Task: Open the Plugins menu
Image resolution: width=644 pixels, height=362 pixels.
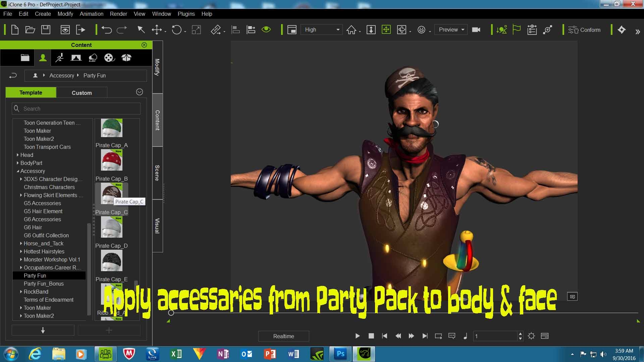Action: [186, 14]
